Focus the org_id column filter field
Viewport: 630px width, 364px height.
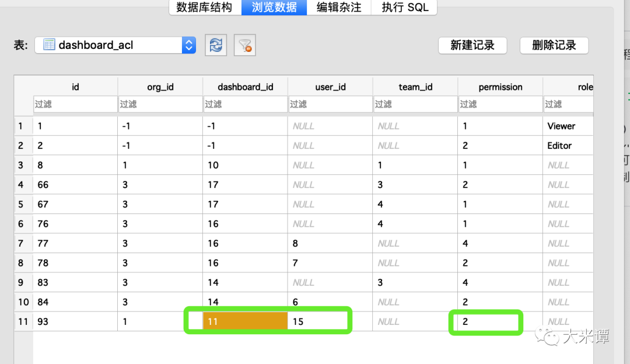160,104
